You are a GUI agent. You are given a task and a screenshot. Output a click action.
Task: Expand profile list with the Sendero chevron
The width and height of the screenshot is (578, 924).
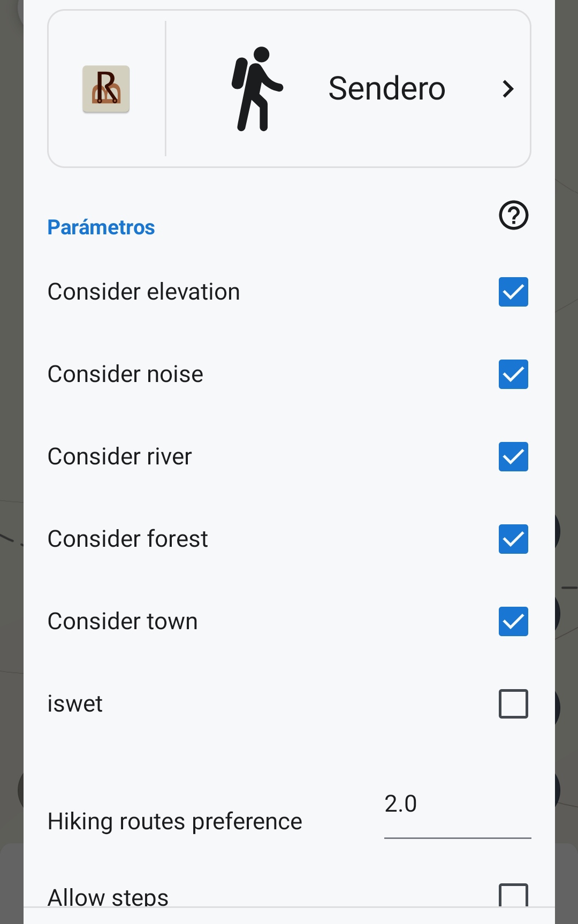(x=508, y=89)
